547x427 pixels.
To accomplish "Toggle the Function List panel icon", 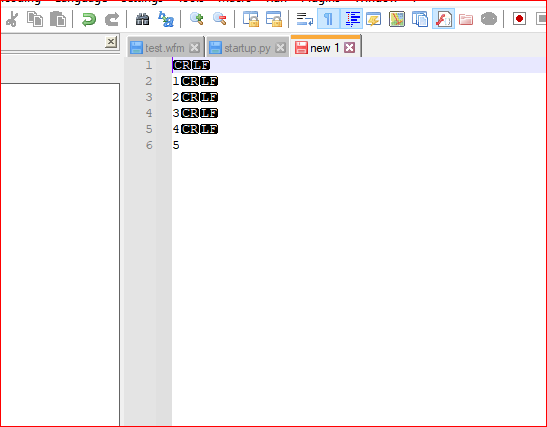I will [443, 19].
